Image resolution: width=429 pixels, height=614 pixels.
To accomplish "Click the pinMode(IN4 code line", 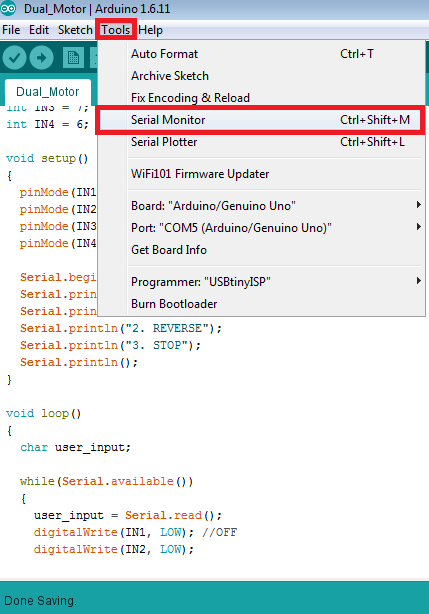I will [58, 243].
